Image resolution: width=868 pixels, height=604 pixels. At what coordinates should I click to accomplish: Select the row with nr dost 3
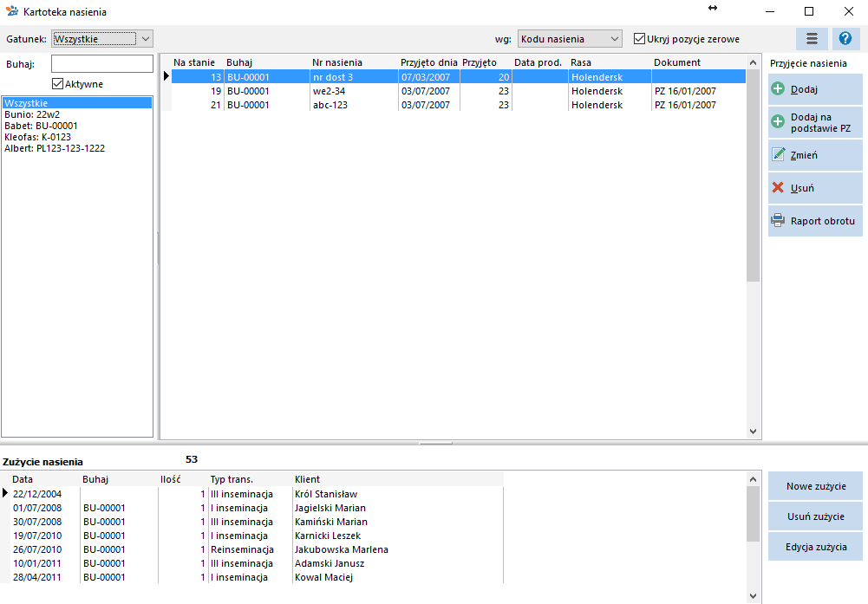pos(459,77)
